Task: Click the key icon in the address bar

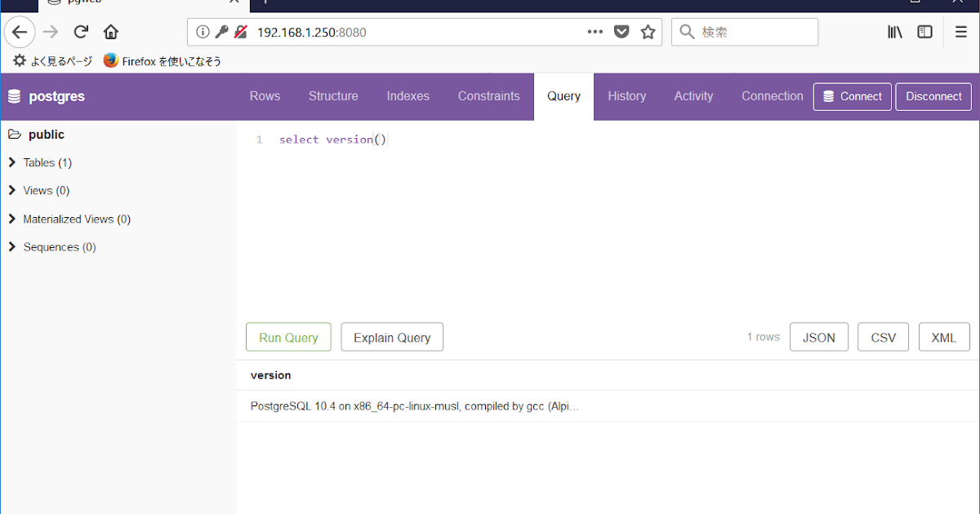Action: pyautogui.click(x=221, y=32)
